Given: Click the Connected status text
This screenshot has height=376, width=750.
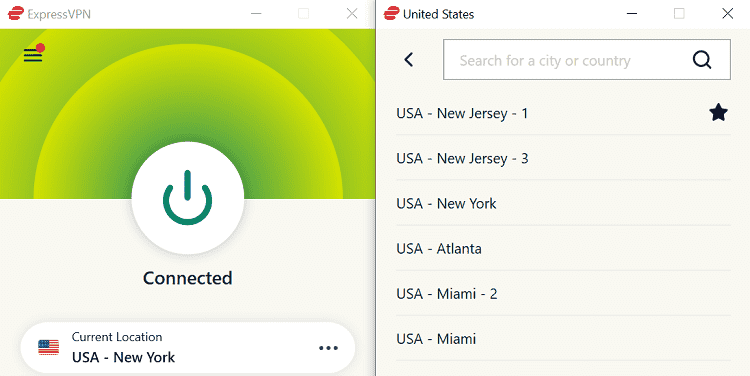Looking at the screenshot, I should pyautogui.click(x=188, y=278).
